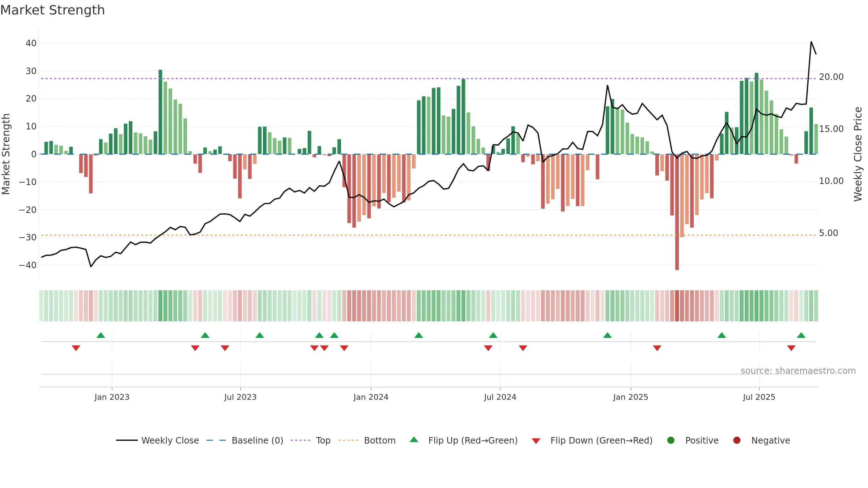Click the 15.00 price tick on right axis
The height and width of the screenshot is (488, 868).
point(831,129)
